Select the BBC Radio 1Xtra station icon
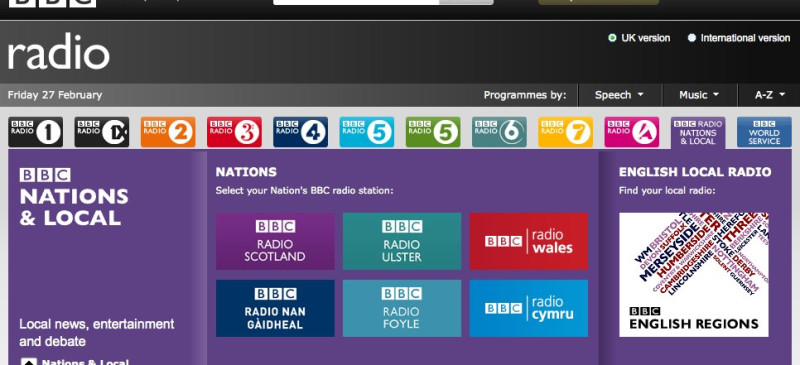The height and width of the screenshot is (365, 800). tap(102, 132)
